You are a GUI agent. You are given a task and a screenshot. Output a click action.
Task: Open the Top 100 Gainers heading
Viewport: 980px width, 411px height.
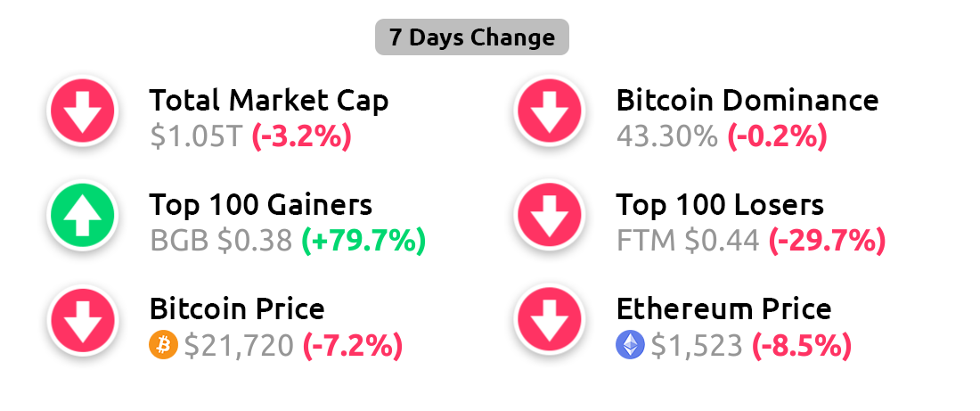[261, 204]
